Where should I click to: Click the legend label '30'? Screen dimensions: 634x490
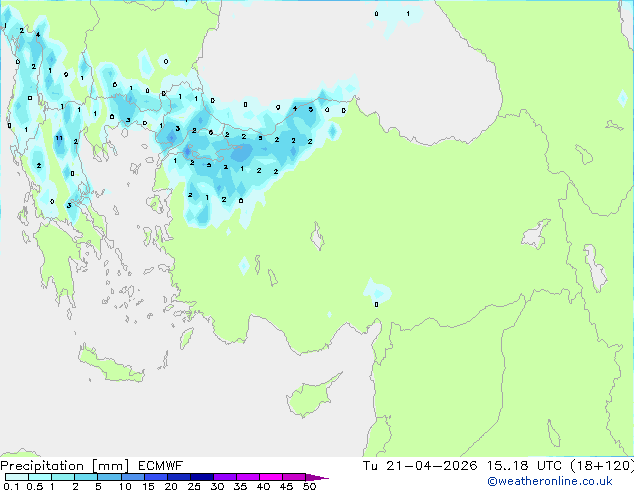[217, 486]
